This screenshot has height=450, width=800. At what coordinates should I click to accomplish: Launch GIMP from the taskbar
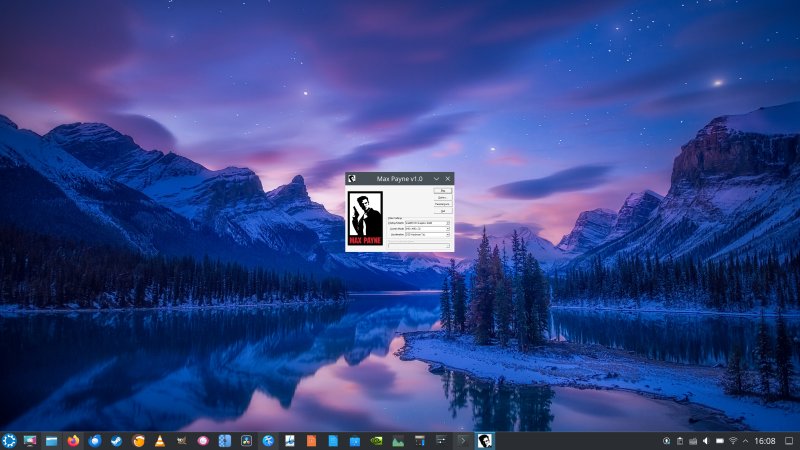click(x=182, y=441)
